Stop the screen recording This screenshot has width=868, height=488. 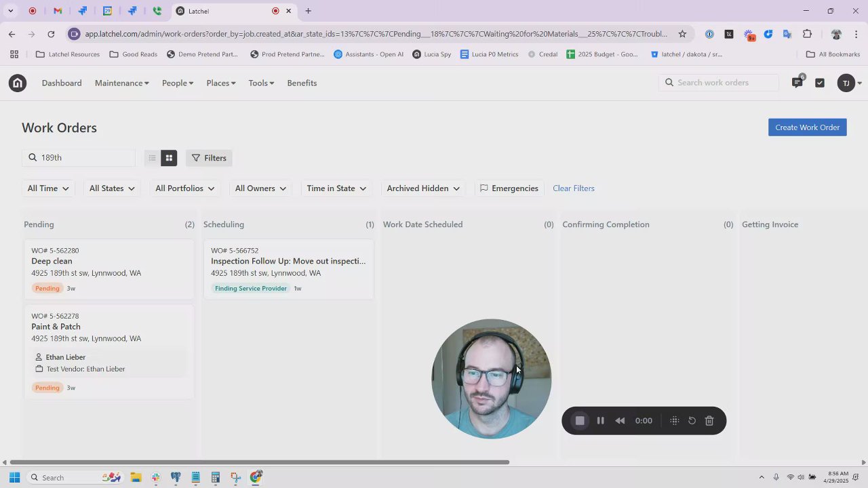coord(580,421)
